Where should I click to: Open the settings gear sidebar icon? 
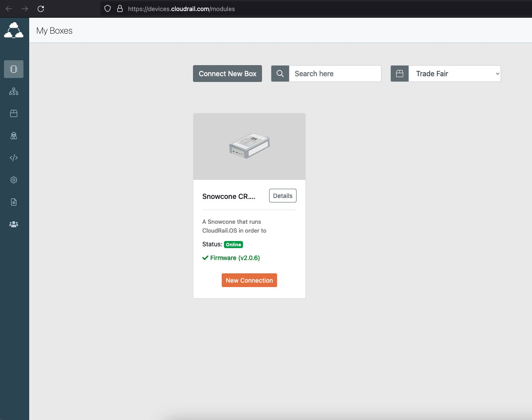pos(14,180)
